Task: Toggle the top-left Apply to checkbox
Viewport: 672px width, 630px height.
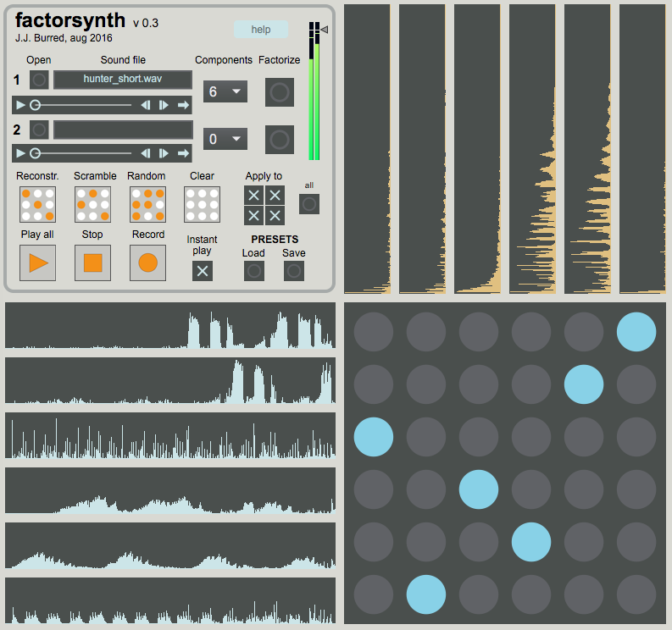Action: [x=253, y=196]
